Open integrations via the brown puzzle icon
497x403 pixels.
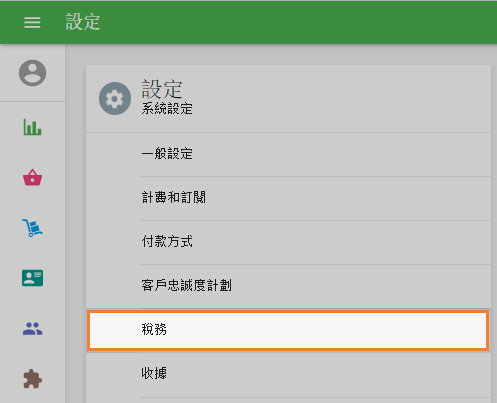pyautogui.click(x=32, y=379)
